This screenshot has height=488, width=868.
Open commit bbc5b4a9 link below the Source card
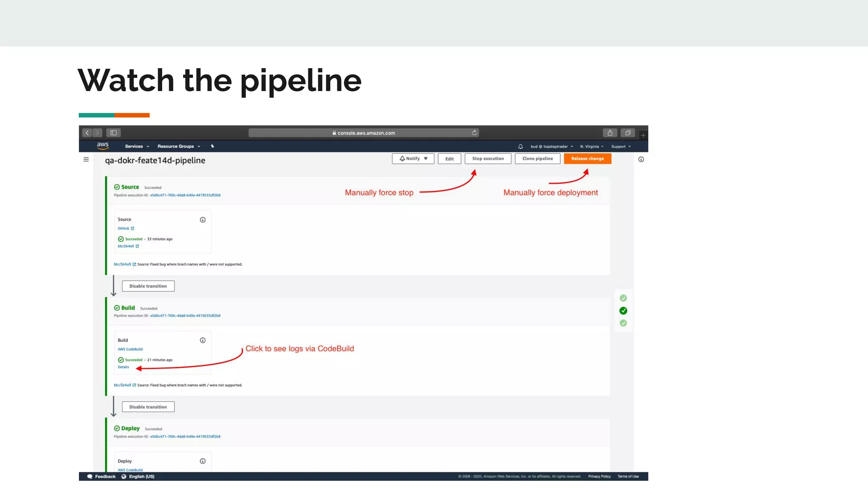pyautogui.click(x=125, y=264)
